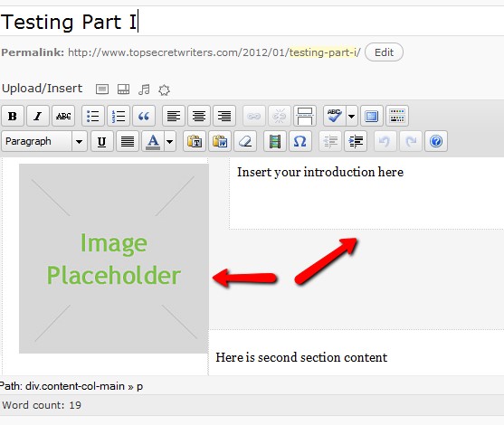This screenshot has width=504, height=425.
Task: Apply underline formatting
Action: [x=102, y=141]
